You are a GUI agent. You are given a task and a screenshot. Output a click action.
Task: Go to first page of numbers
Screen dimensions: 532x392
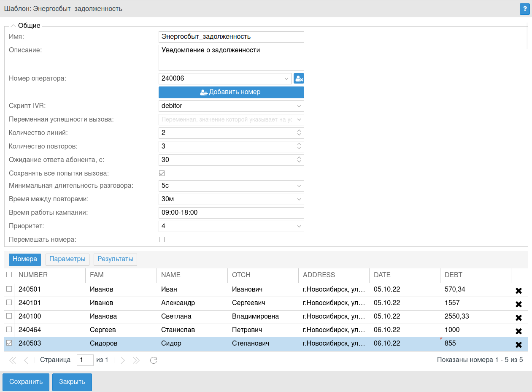pyautogui.click(x=13, y=360)
